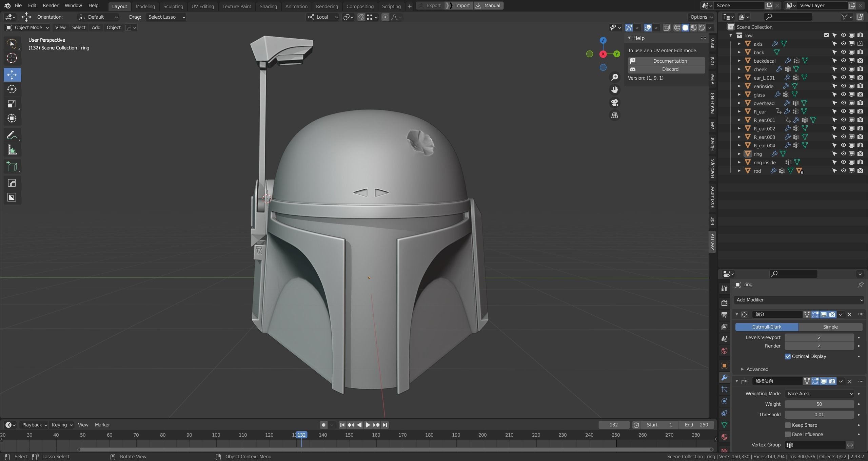Select the Measure tool
Image resolution: width=868 pixels, height=461 pixels.
(12, 150)
